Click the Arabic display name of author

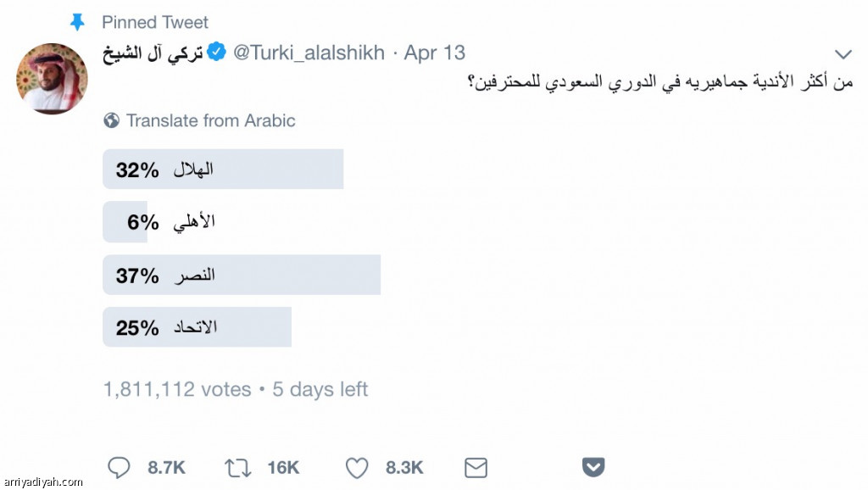(x=153, y=53)
